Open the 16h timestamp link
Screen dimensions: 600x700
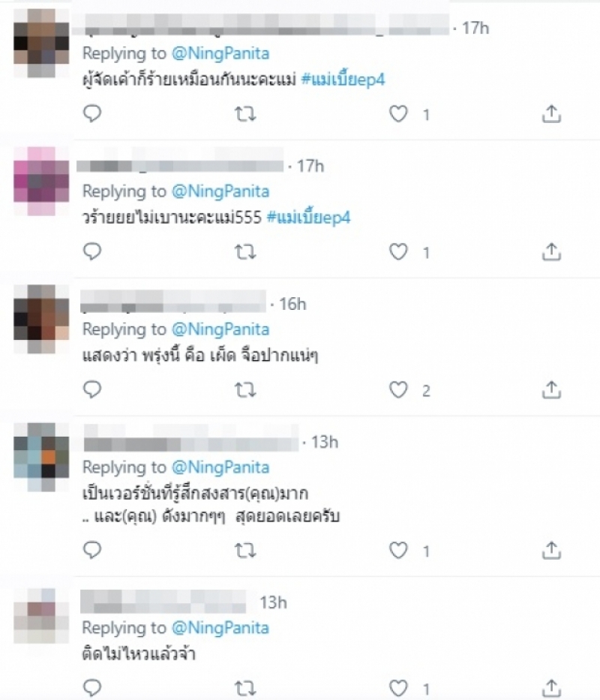[x=292, y=304]
